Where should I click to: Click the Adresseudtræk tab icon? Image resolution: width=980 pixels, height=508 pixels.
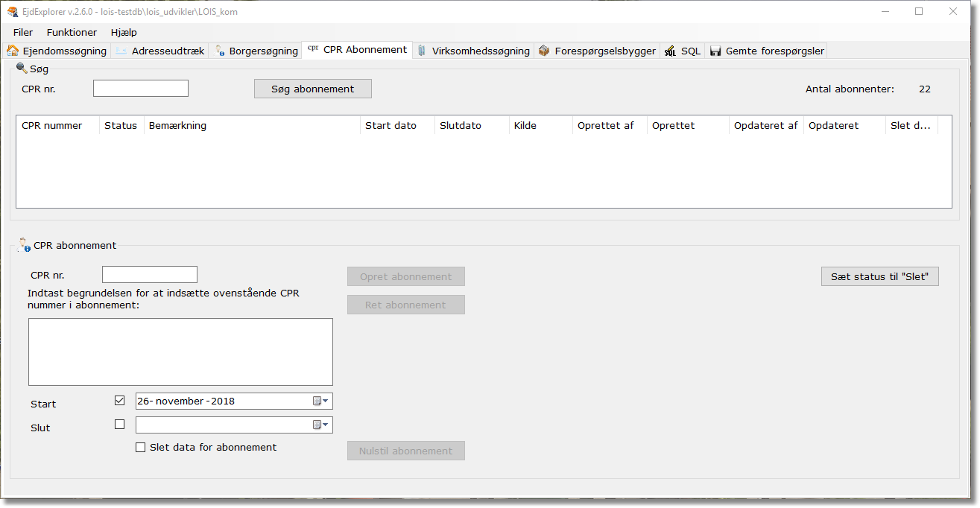click(121, 51)
